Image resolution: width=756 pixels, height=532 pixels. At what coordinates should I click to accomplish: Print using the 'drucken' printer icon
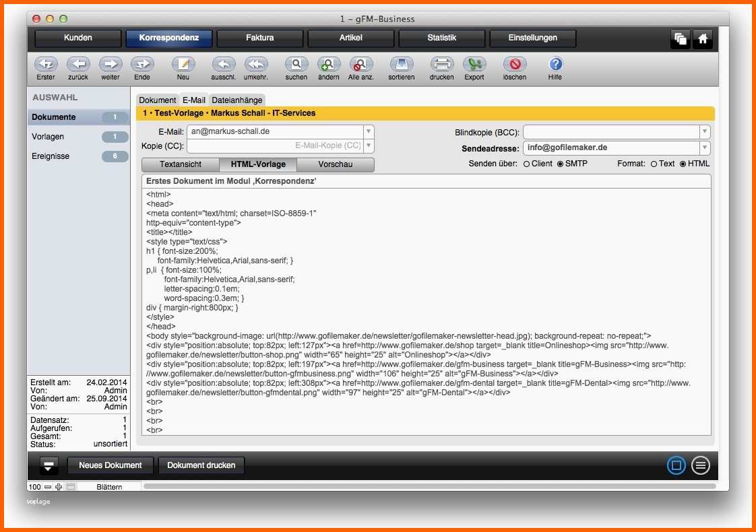click(441, 64)
